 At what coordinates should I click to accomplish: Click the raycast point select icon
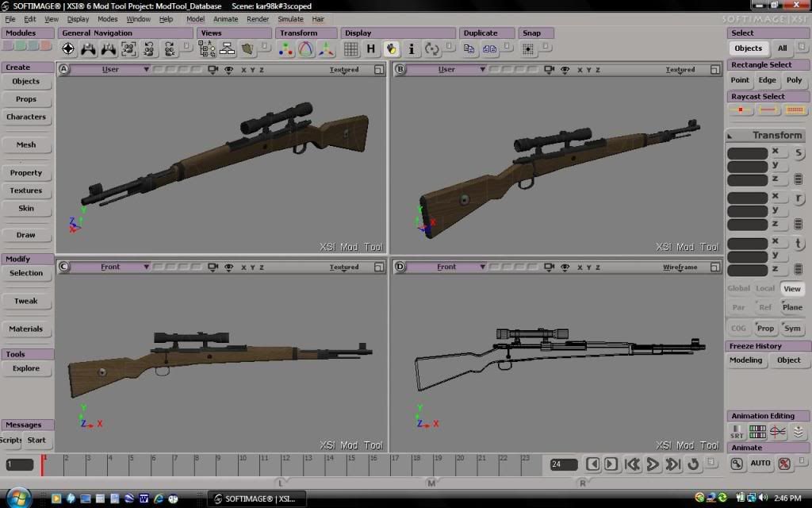click(x=741, y=110)
